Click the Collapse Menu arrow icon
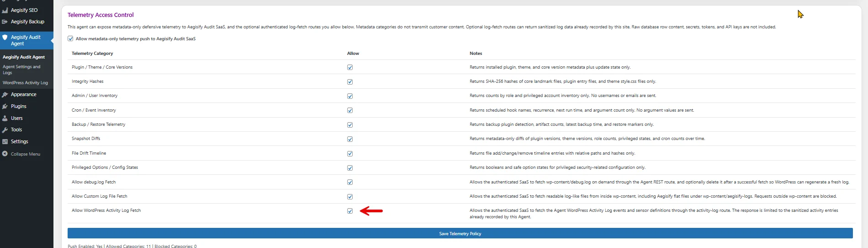 tap(5, 154)
